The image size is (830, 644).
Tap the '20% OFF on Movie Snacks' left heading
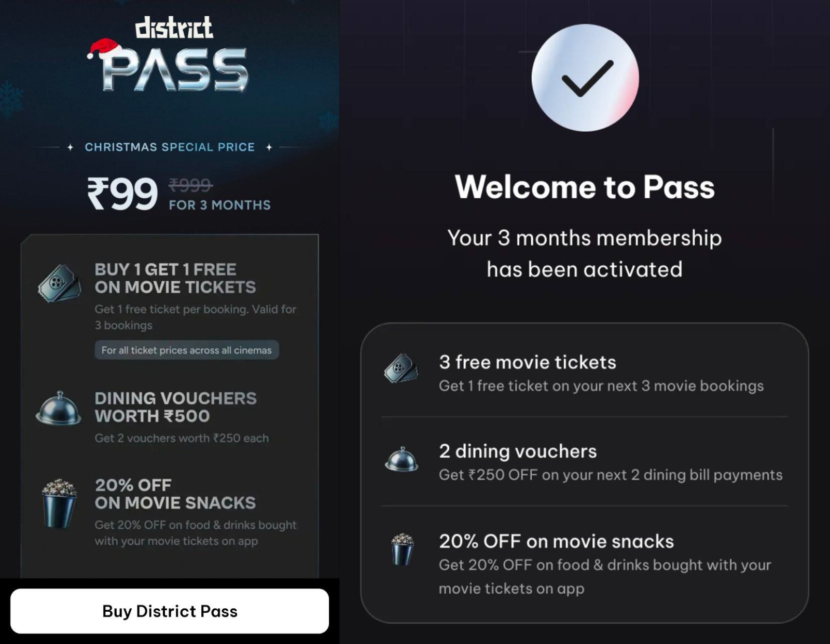tap(175, 494)
